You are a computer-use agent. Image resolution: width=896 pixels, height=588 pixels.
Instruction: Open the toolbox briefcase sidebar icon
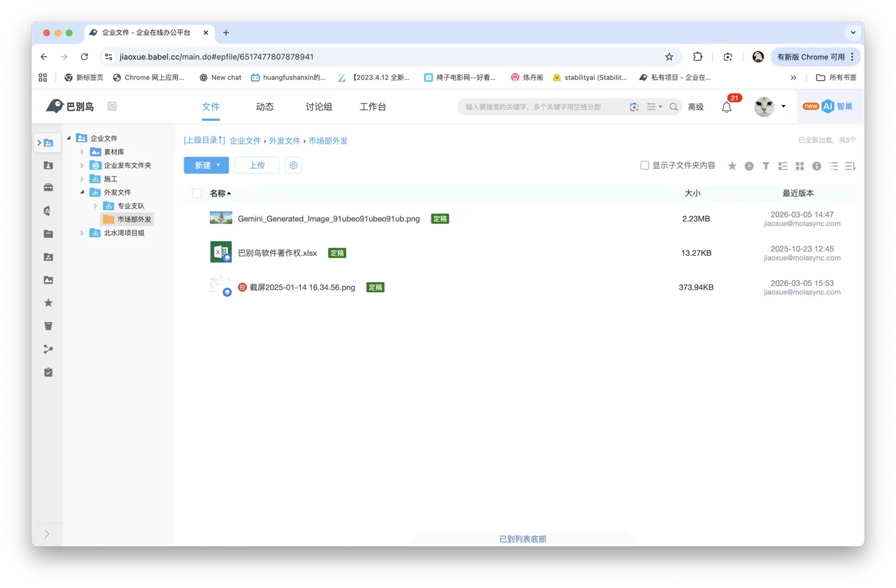tap(48, 187)
